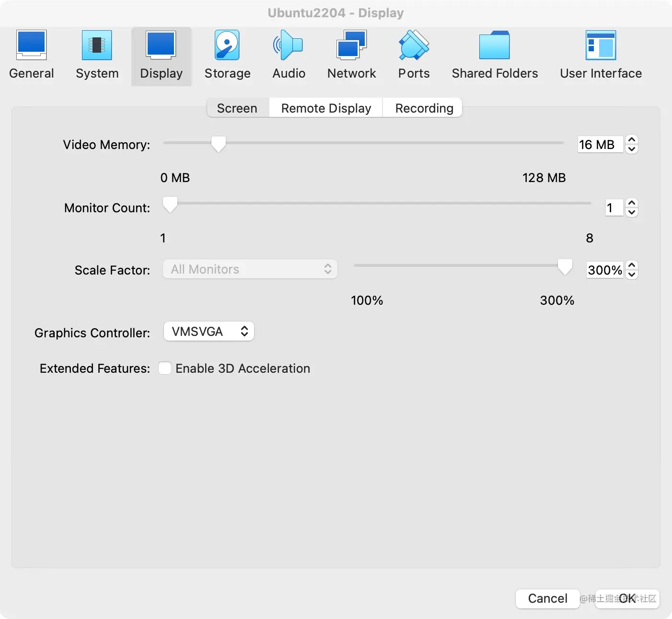Switch to the Screen tab
This screenshot has width=672, height=619.
click(x=238, y=108)
